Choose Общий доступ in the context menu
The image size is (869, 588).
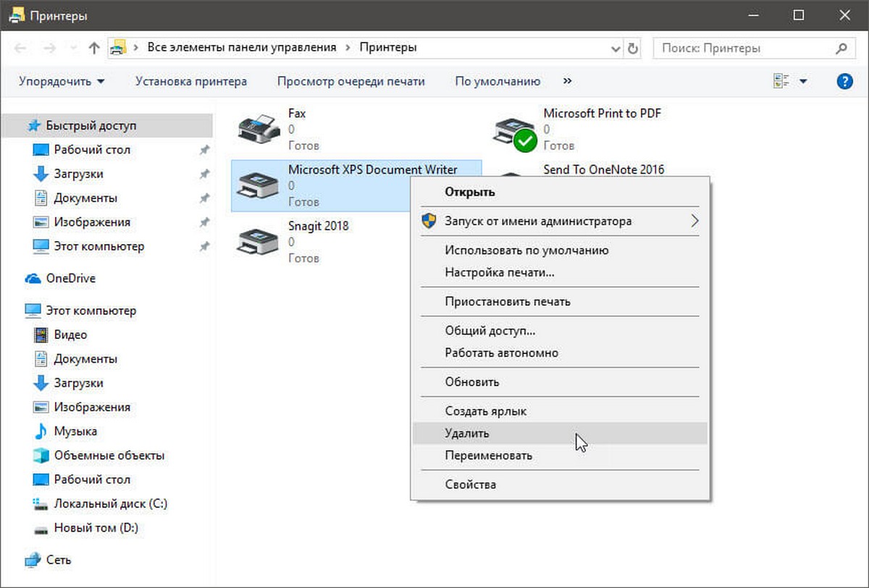[561, 331]
